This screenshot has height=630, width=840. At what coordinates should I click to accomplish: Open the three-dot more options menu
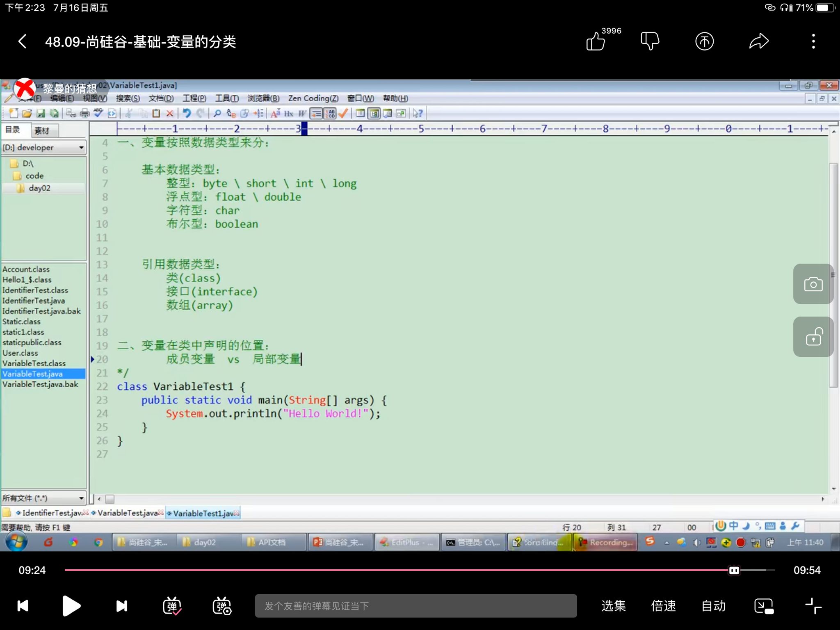813,41
